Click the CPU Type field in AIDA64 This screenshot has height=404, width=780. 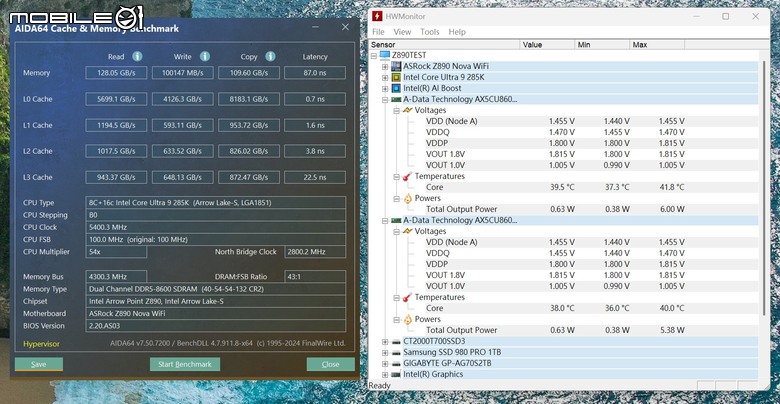[x=215, y=203]
